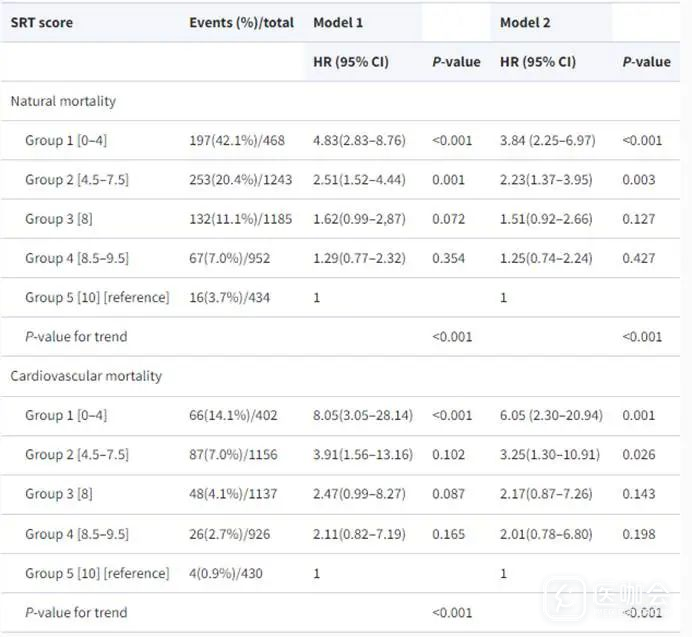Click the P-value cell showing 0.026

tap(639, 454)
